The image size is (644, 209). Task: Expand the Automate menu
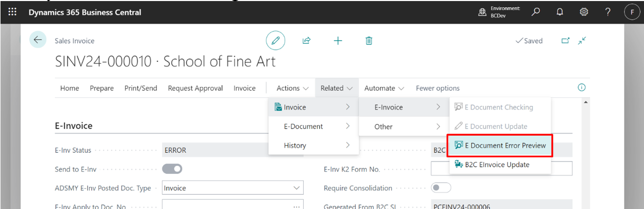tap(384, 88)
